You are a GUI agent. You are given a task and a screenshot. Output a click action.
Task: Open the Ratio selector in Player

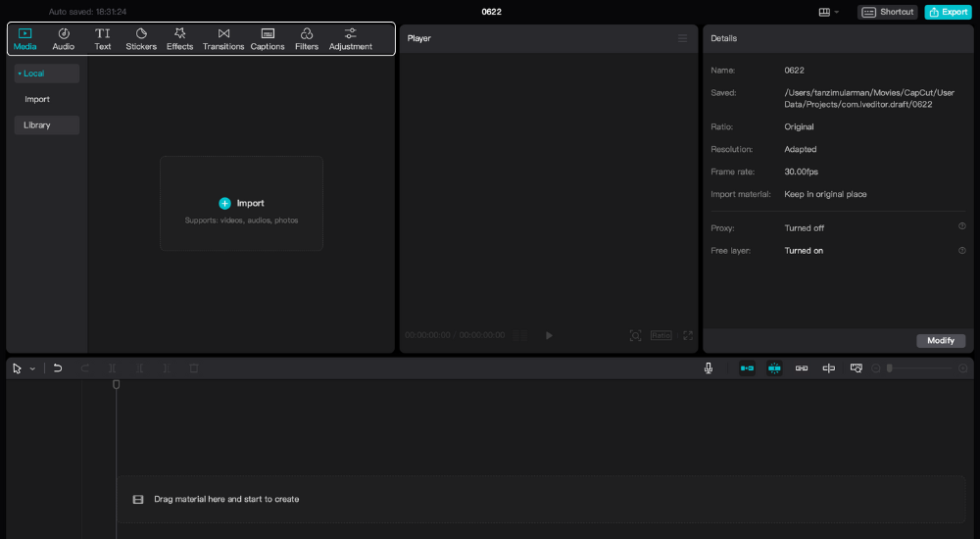click(661, 336)
